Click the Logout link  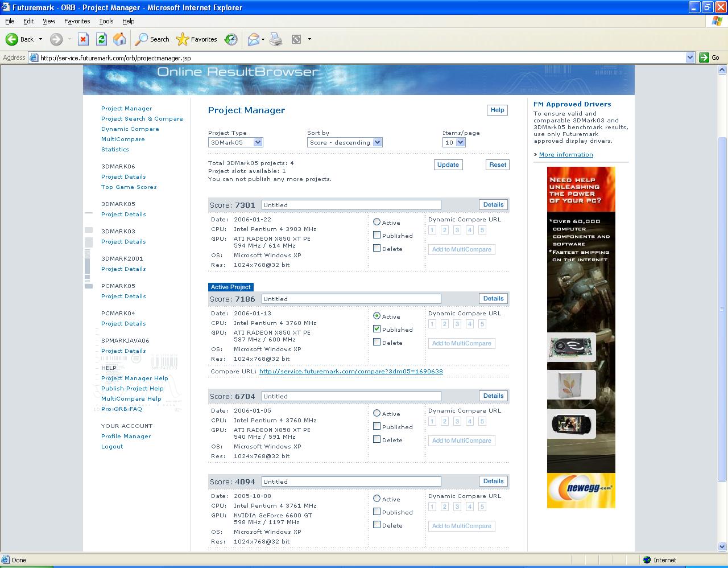pyautogui.click(x=112, y=446)
